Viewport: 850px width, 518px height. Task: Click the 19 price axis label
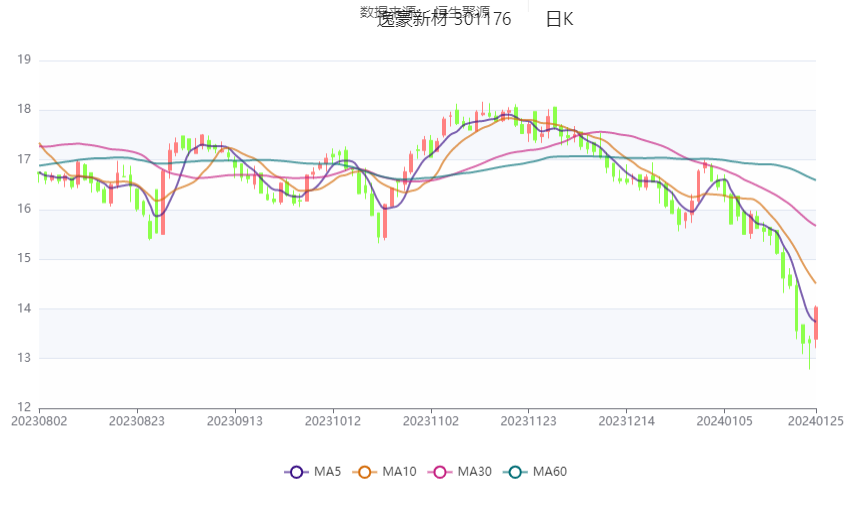pyautogui.click(x=24, y=60)
